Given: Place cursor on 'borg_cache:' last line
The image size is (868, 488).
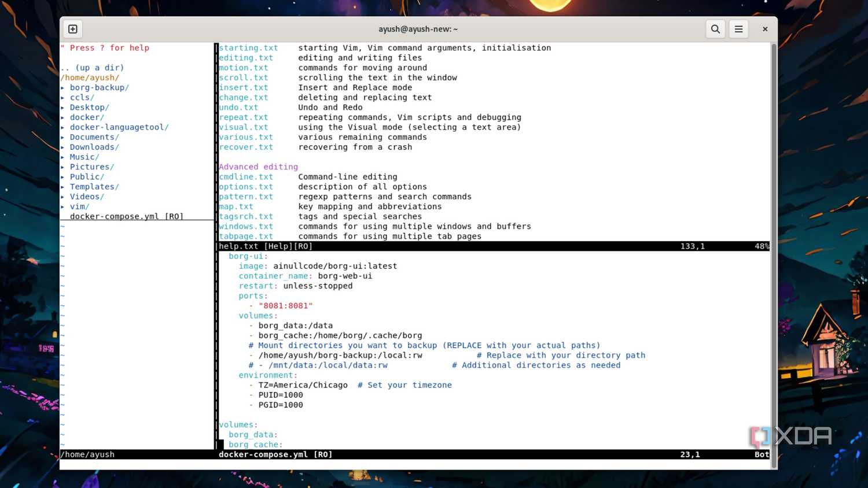Looking at the screenshot, I should pos(256,445).
